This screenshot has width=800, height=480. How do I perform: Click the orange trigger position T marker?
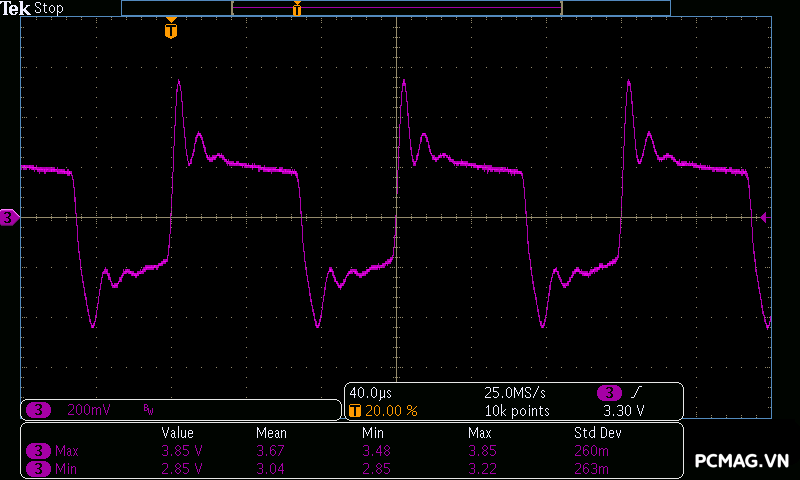[171, 30]
